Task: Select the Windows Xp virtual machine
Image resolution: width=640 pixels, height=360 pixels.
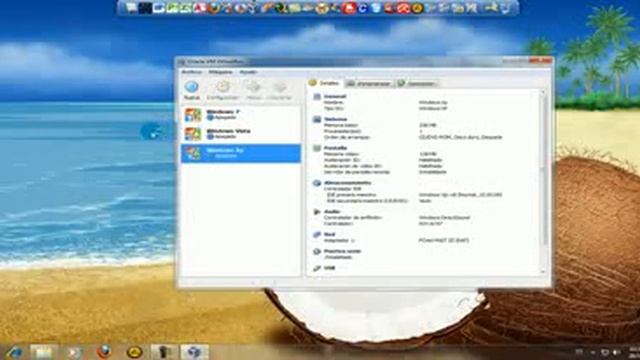Action: click(x=241, y=153)
